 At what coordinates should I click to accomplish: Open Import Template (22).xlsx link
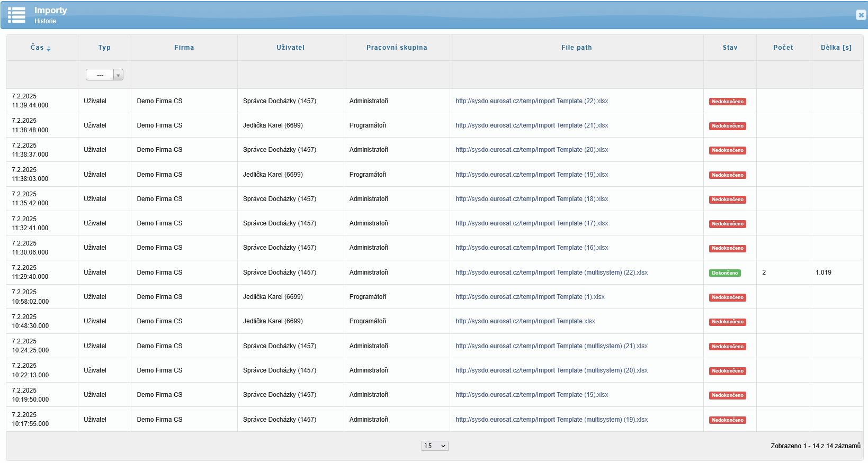531,101
